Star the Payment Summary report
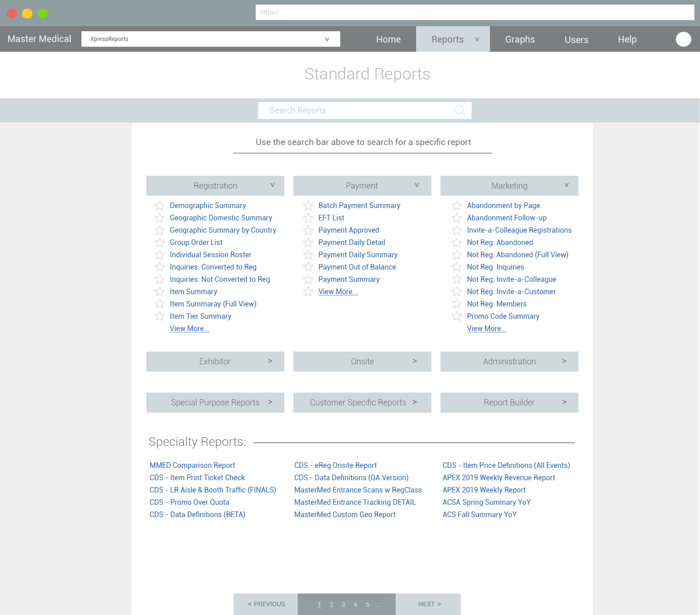Screen dimensions: 700x615 (308, 279)
